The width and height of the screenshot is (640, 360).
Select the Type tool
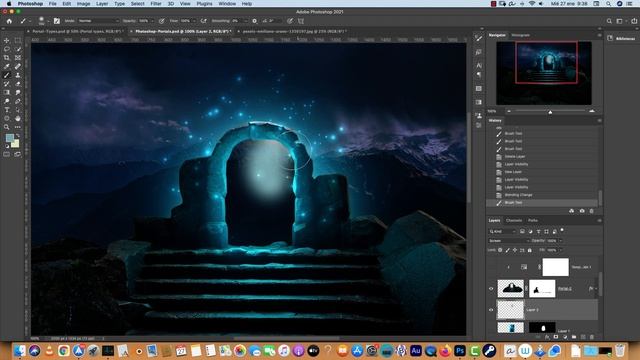7,110
